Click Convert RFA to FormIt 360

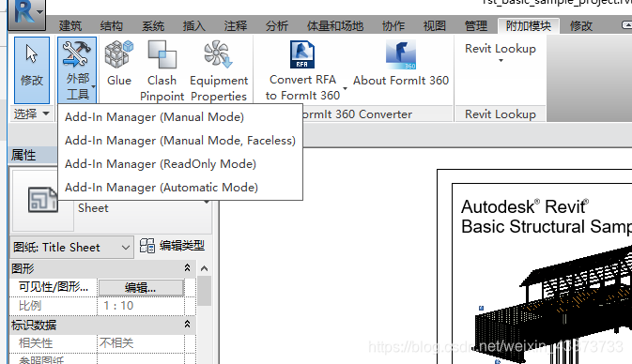coord(302,70)
